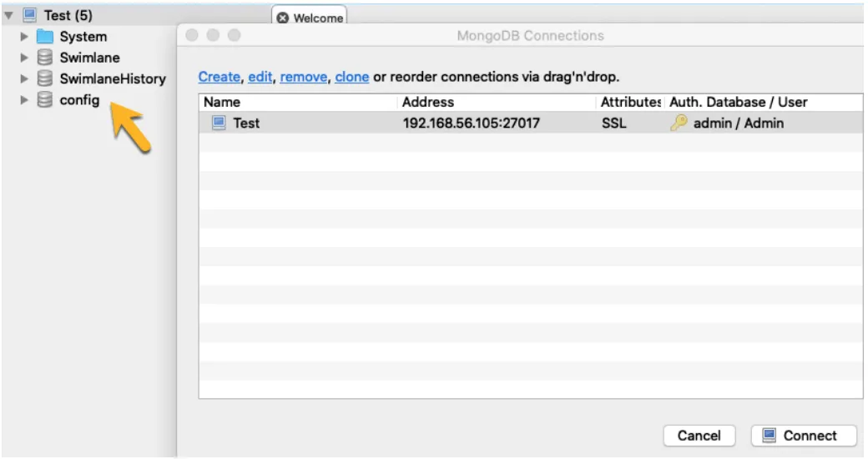The width and height of the screenshot is (868, 459).
Task: Collapse the Test (5) server node
Action: pyautogui.click(x=9, y=15)
